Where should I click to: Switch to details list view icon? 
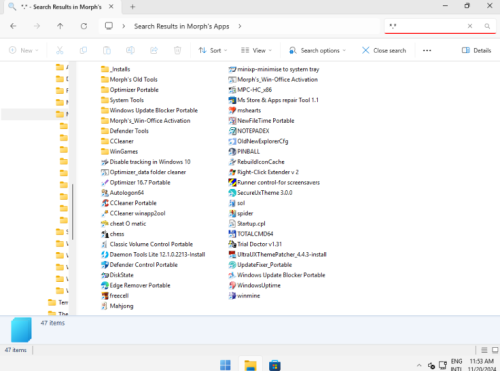point(484,350)
